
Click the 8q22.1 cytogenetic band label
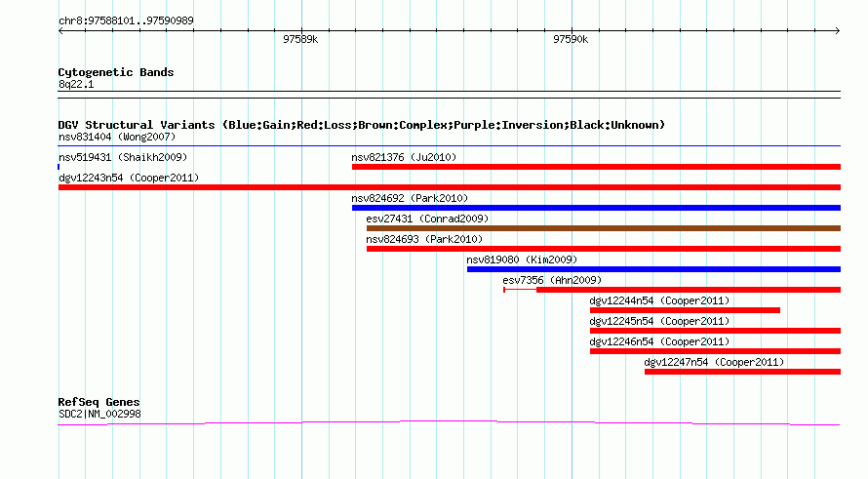(x=76, y=84)
